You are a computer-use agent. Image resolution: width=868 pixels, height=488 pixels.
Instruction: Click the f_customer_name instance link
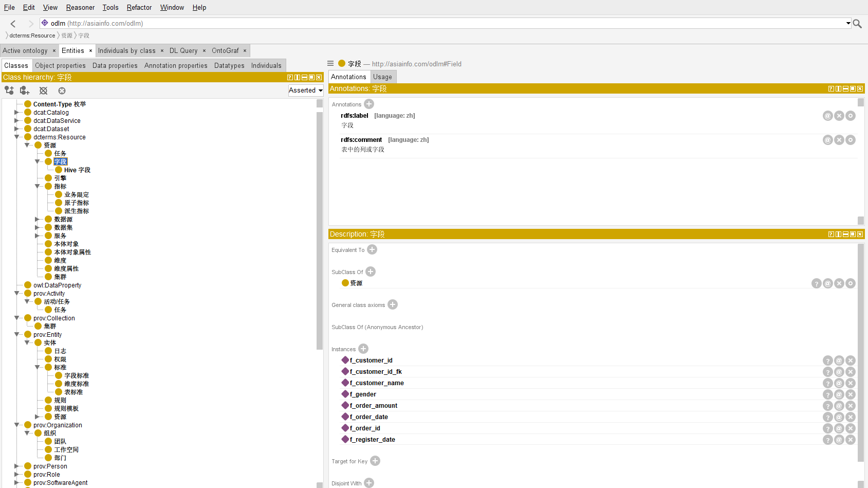pyautogui.click(x=376, y=383)
